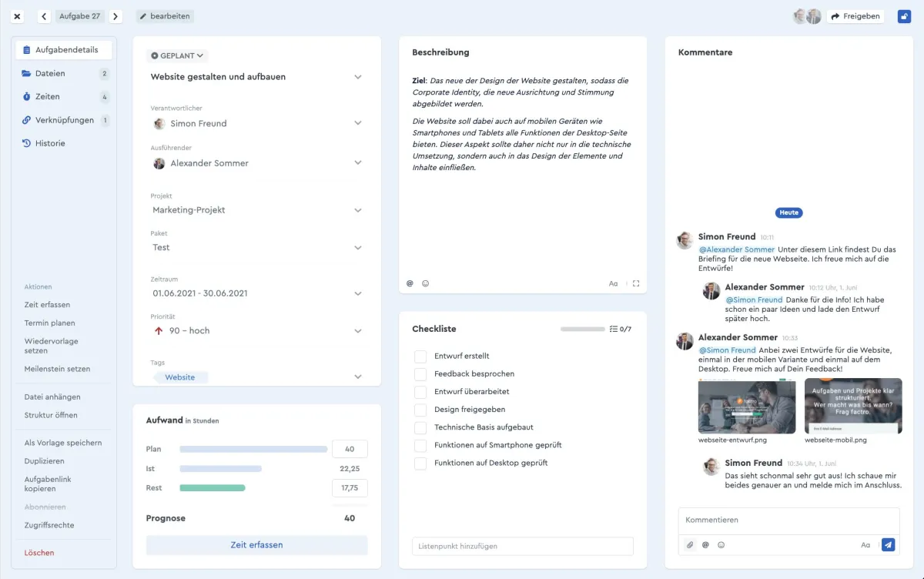Insert emoji in Beschreibung editor

[426, 283]
